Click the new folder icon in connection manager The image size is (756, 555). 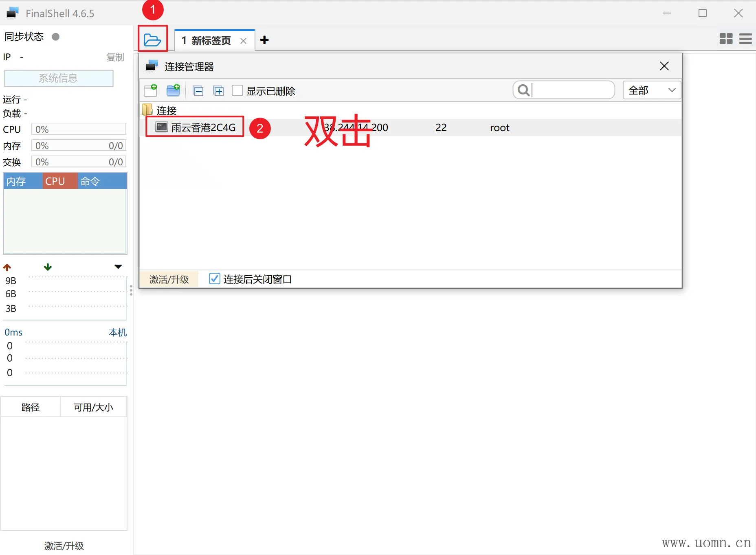pyautogui.click(x=173, y=90)
